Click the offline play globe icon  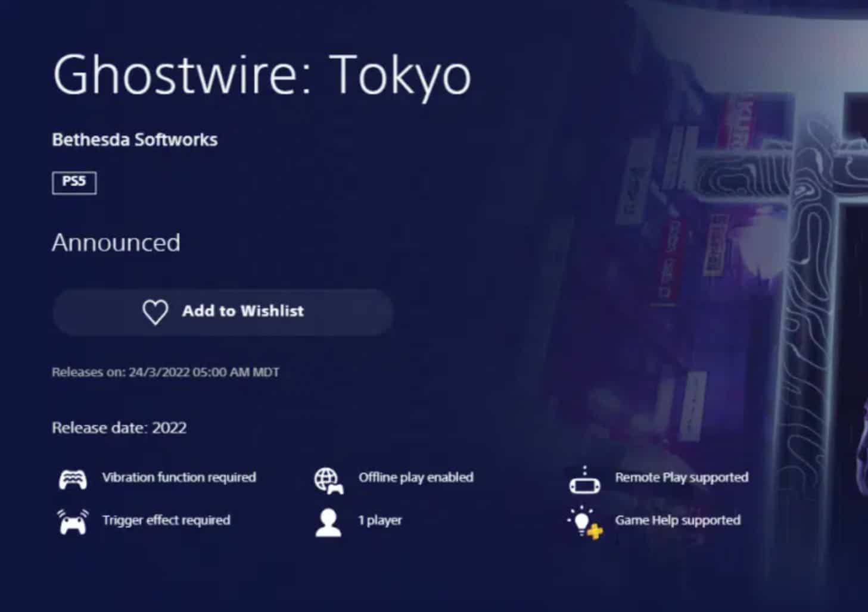click(x=328, y=480)
